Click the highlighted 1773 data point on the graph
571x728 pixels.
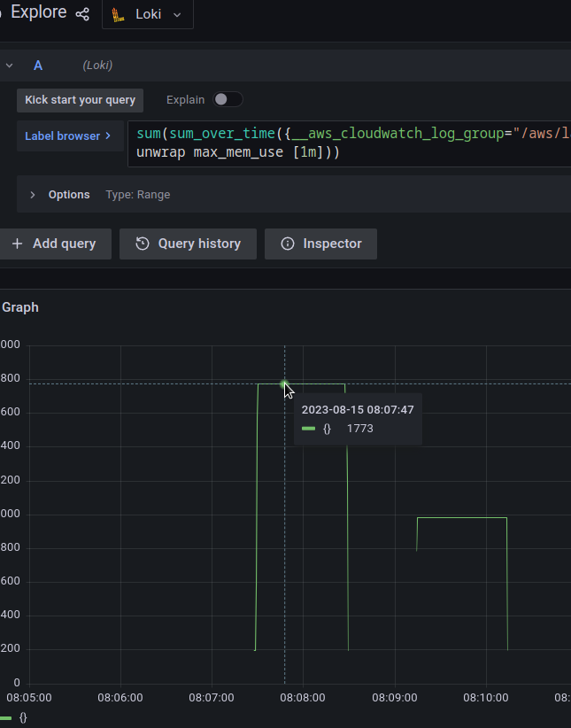coord(284,384)
